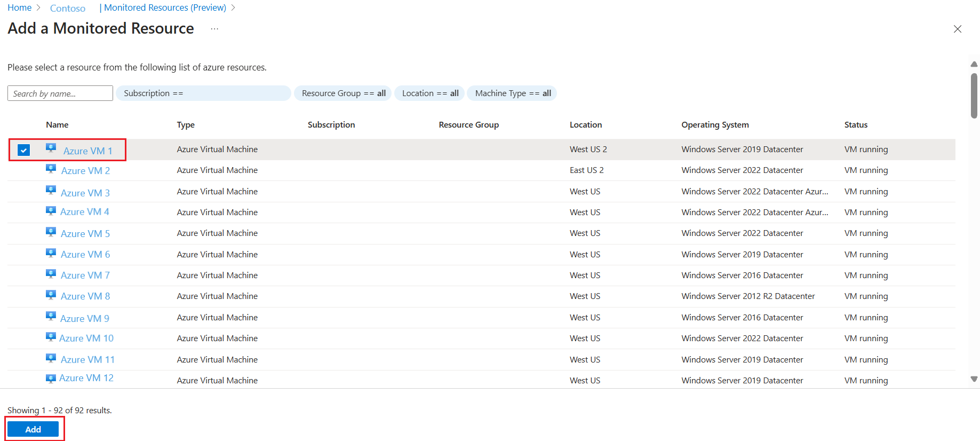
Task: Open the Azure VM 5 link
Action: click(x=85, y=234)
